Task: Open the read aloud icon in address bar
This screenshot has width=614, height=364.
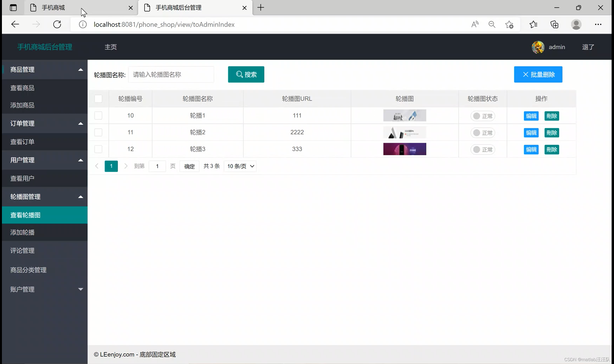Action: pos(475,24)
